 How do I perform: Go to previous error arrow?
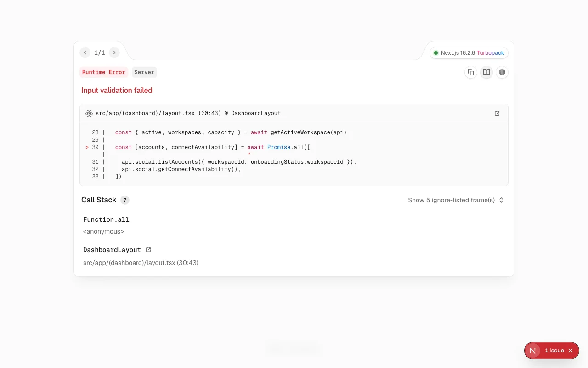(x=85, y=52)
